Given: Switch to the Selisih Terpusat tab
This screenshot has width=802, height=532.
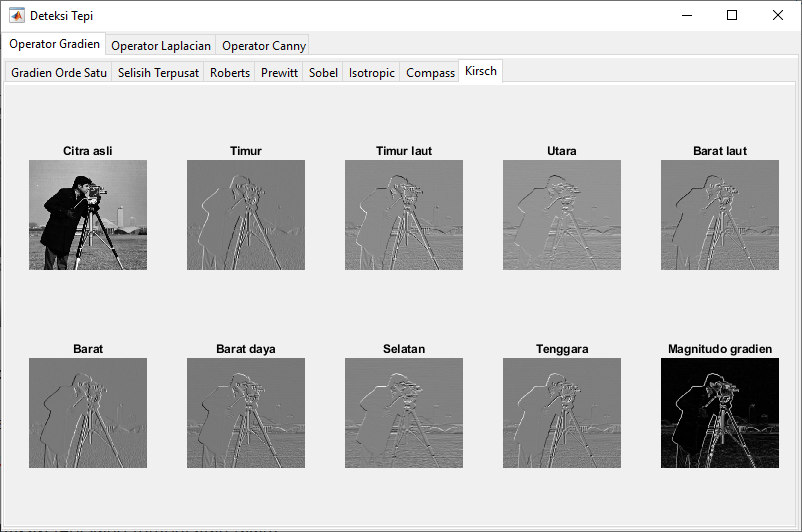Looking at the screenshot, I should (158, 73).
